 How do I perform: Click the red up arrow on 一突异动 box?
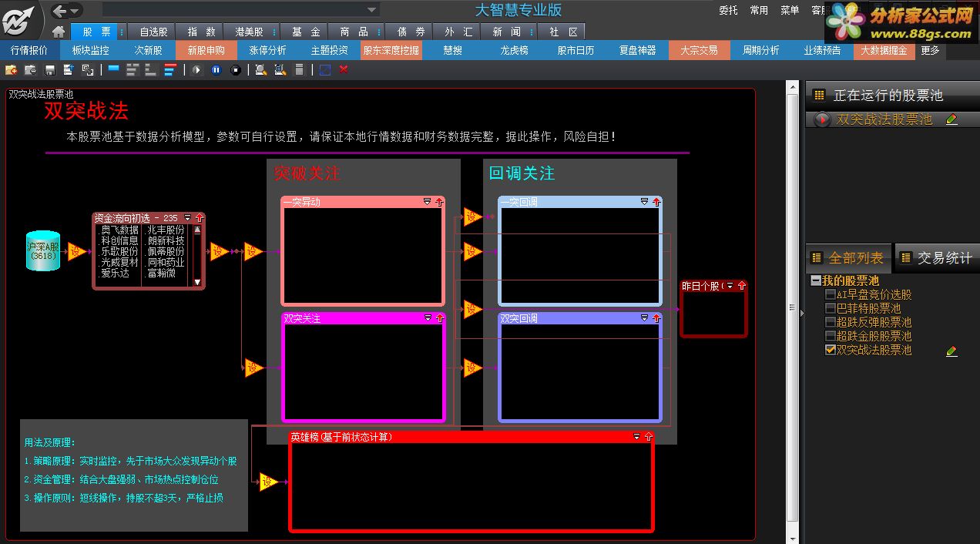(x=440, y=202)
